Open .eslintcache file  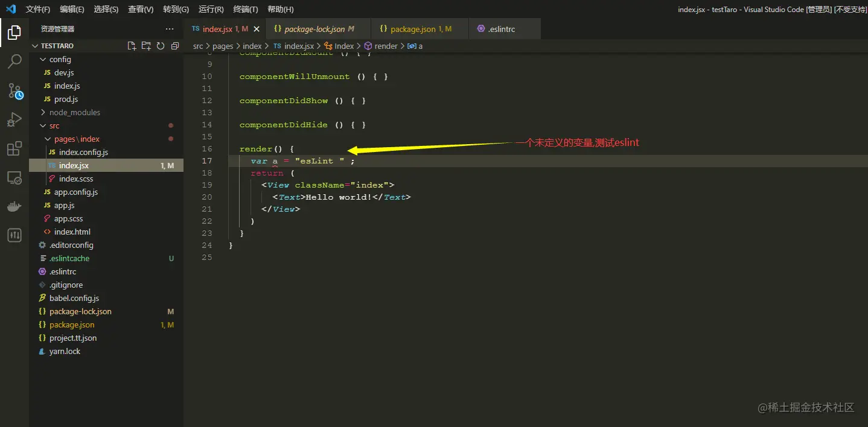pyautogui.click(x=69, y=258)
